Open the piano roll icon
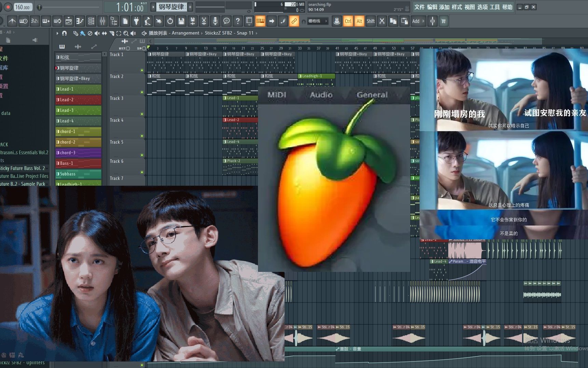Image resolution: width=588 pixels, height=368 pixels. (x=80, y=21)
